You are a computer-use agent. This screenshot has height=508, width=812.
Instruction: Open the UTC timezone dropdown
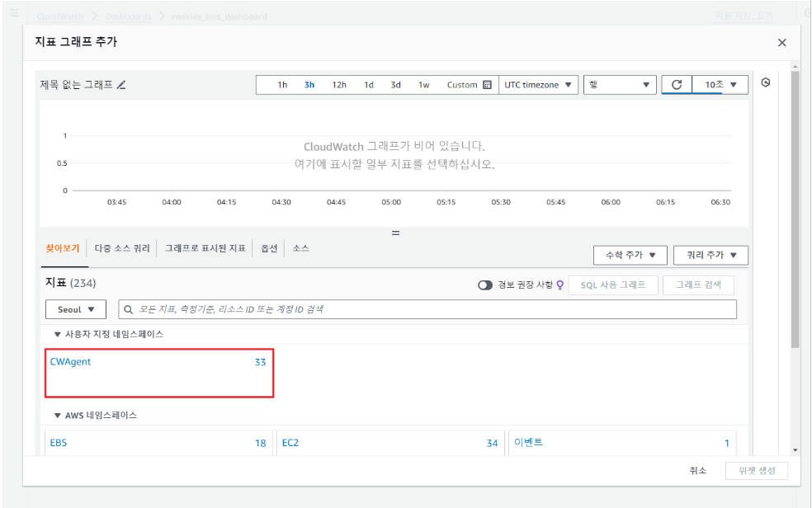point(537,85)
